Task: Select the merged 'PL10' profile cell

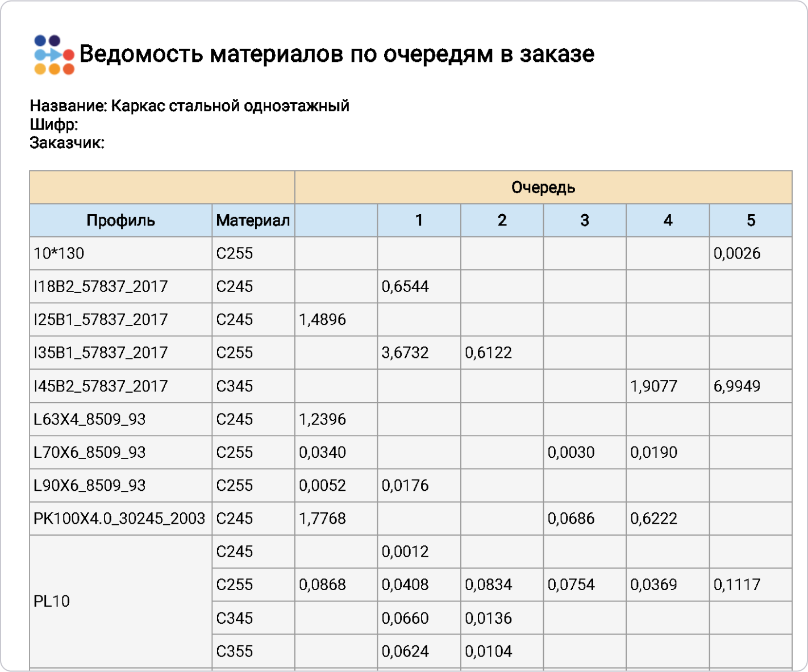Action: 121,601
